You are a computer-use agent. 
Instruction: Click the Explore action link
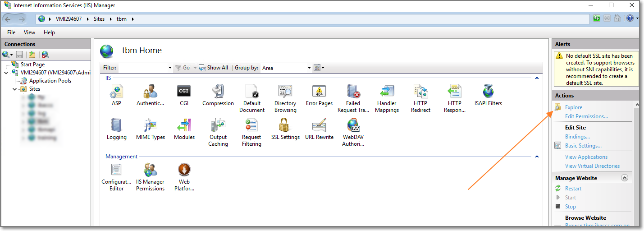pyautogui.click(x=574, y=107)
